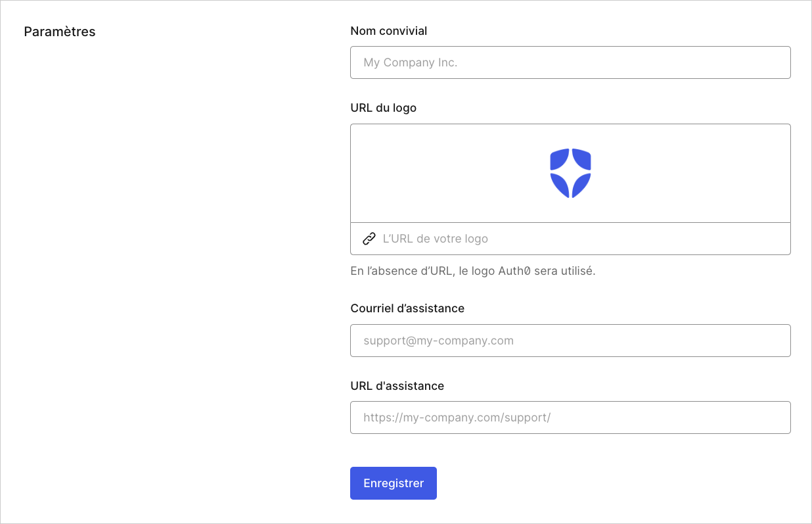Click the "Courriel d'assistance" label
This screenshot has width=812, height=524.
[407, 308]
